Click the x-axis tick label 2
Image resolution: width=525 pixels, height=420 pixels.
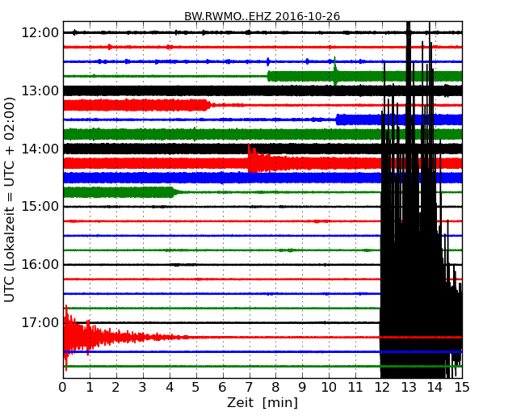coord(115,388)
